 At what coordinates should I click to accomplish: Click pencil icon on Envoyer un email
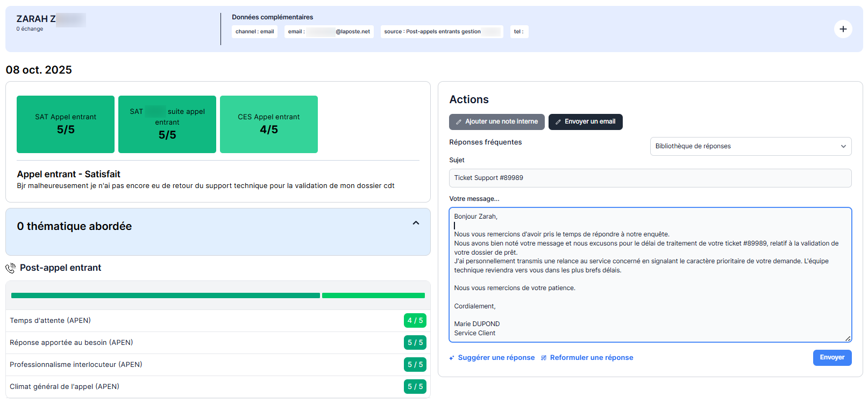[x=558, y=122]
